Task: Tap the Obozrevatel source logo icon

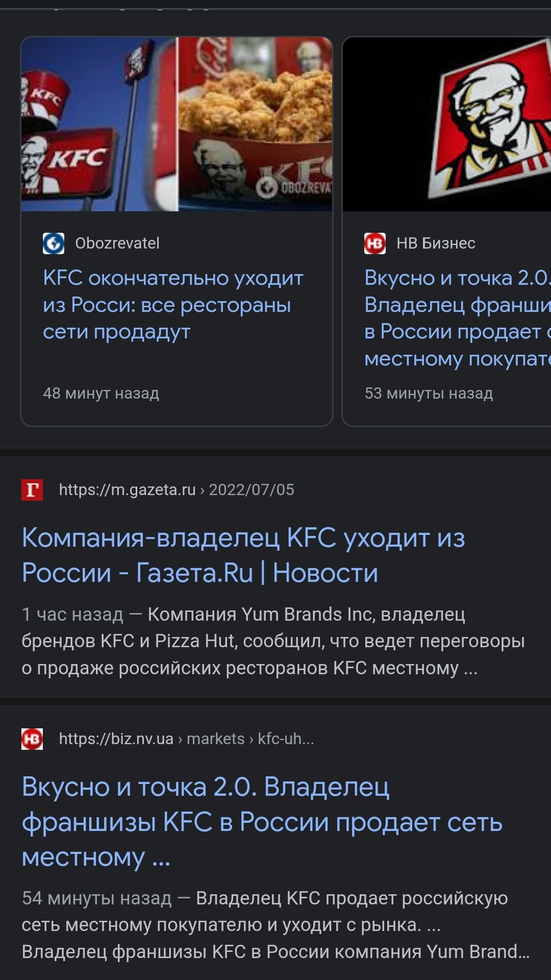Action: [54, 243]
